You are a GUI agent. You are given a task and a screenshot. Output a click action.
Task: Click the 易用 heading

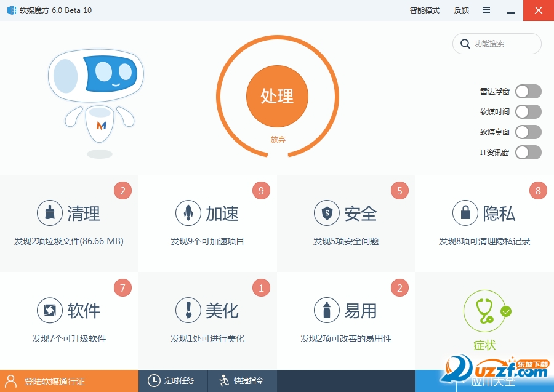pyautogui.click(x=361, y=311)
